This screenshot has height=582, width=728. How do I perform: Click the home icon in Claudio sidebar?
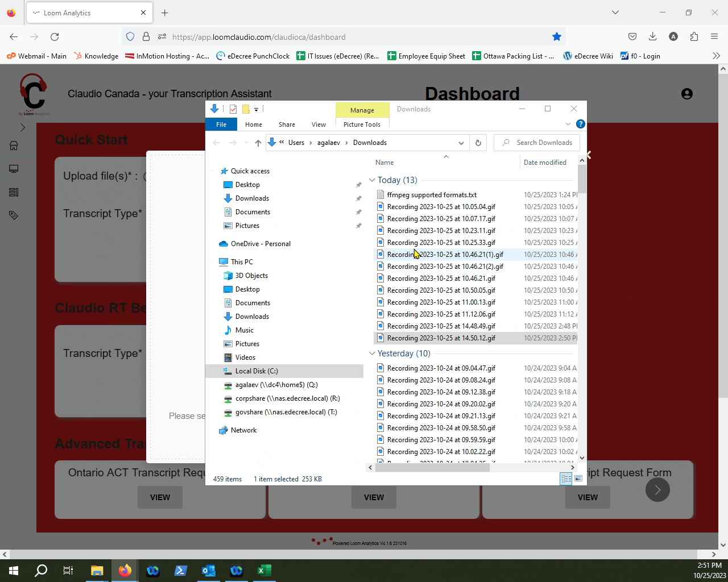pyautogui.click(x=14, y=145)
